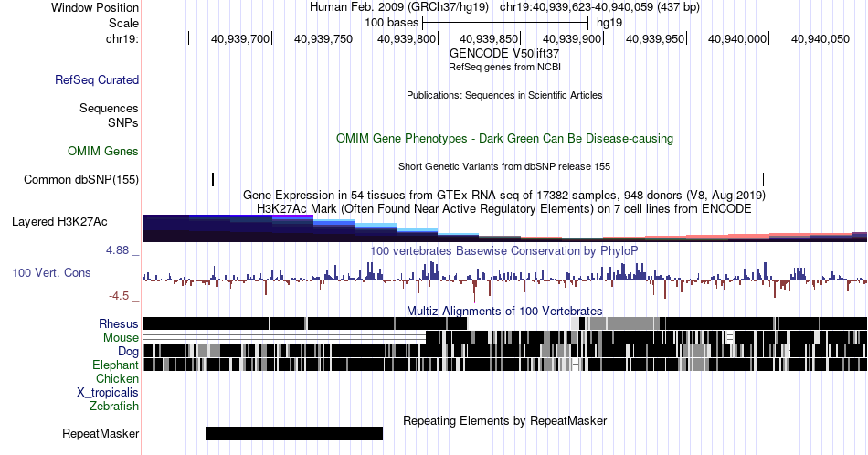
Task: Click the SNPs track label
Action: [x=123, y=122]
